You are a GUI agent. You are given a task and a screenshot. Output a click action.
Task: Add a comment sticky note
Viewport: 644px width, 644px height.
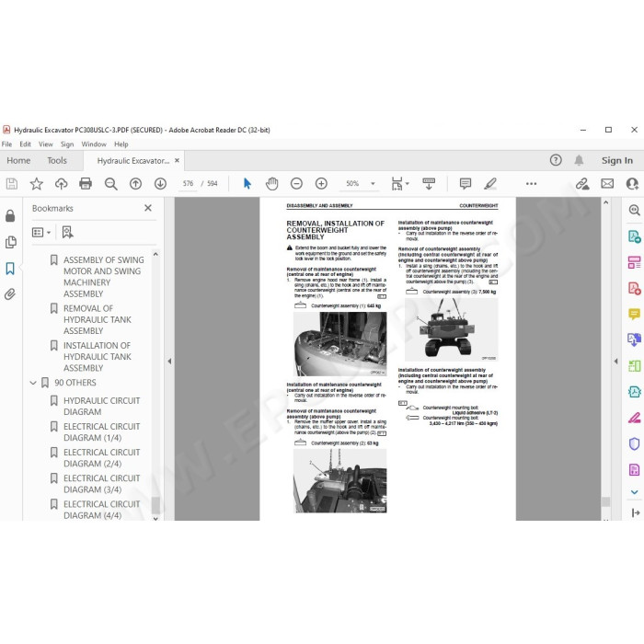point(466,184)
